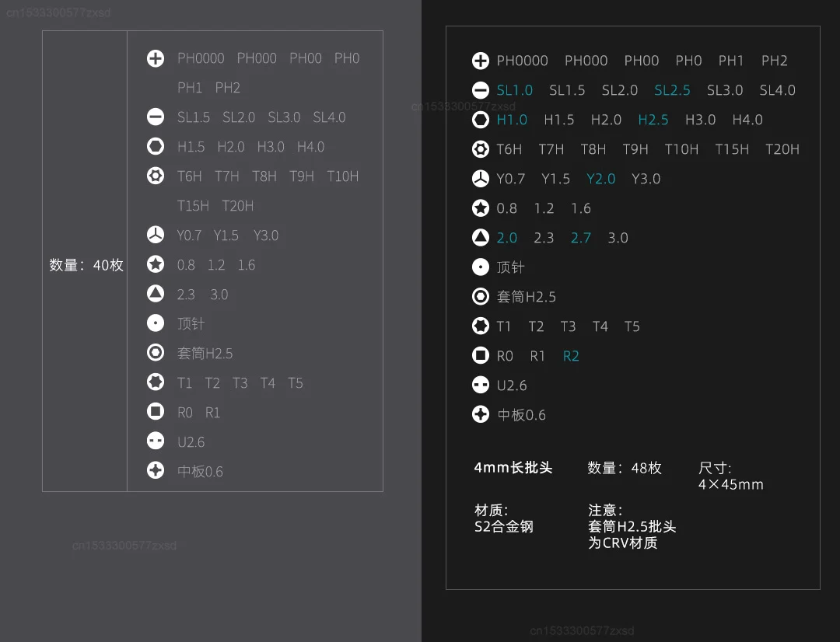Image resolution: width=840 pixels, height=642 pixels.
Task: Click the ring icon beside 套筒H2.5, right panel
Action: click(481, 296)
